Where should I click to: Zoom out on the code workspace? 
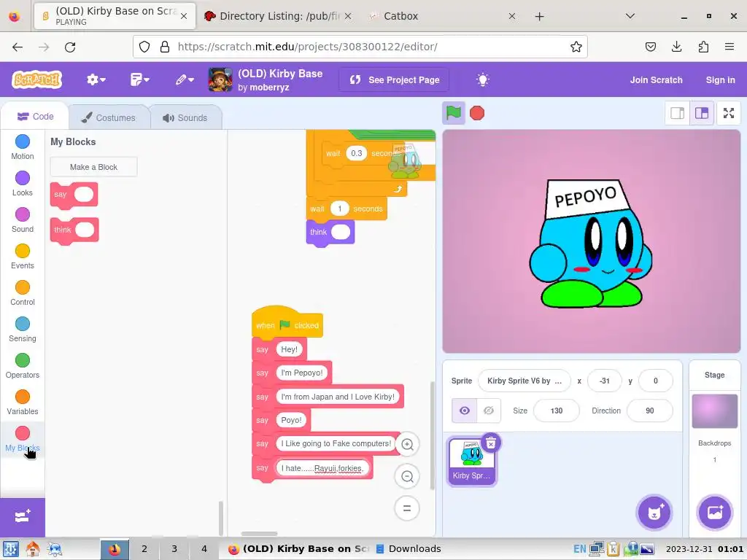click(407, 476)
